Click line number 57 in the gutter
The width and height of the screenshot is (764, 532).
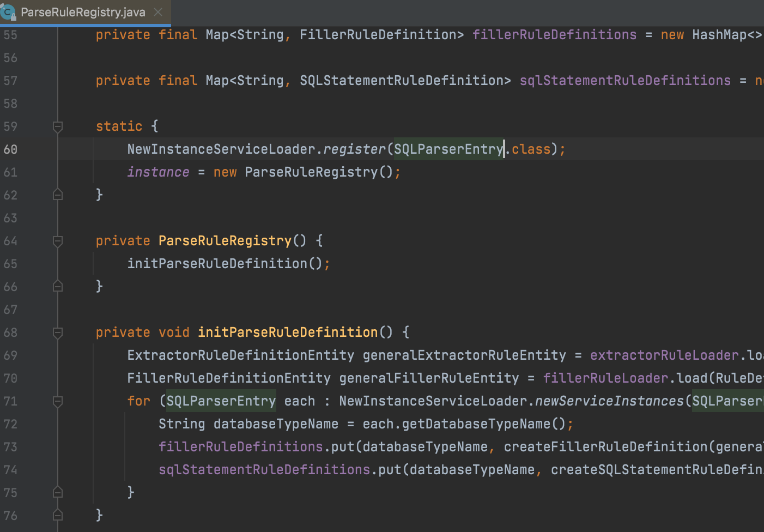[10, 81]
